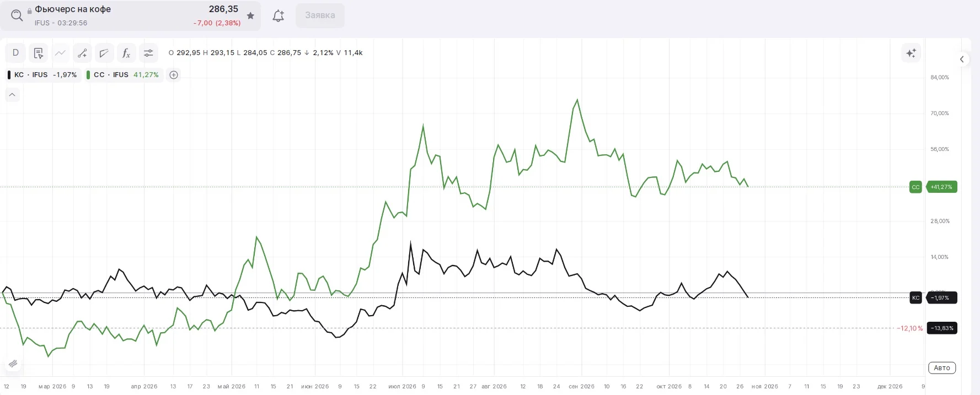Open the instrument search magnifier
980x395 pixels.
(x=17, y=15)
